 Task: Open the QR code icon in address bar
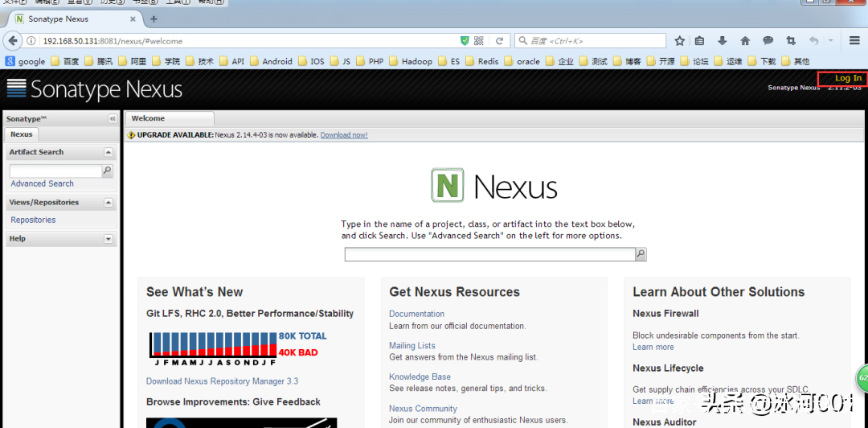pos(479,41)
